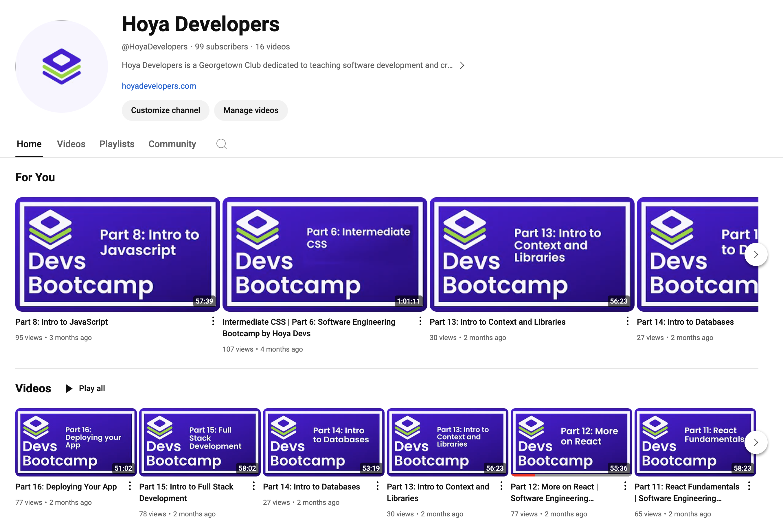Open the Videos section heading
Screen dimensions: 783x532
[x=33, y=389]
